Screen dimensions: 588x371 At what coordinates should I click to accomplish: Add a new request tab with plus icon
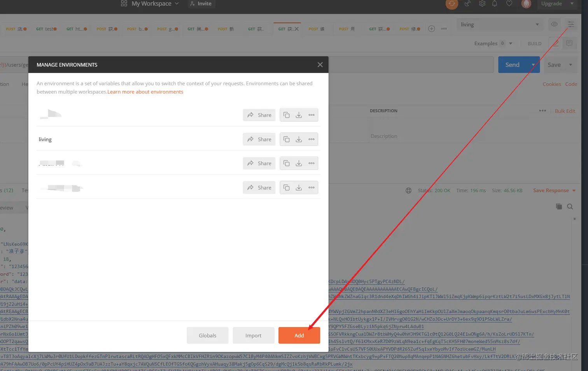coord(431,29)
